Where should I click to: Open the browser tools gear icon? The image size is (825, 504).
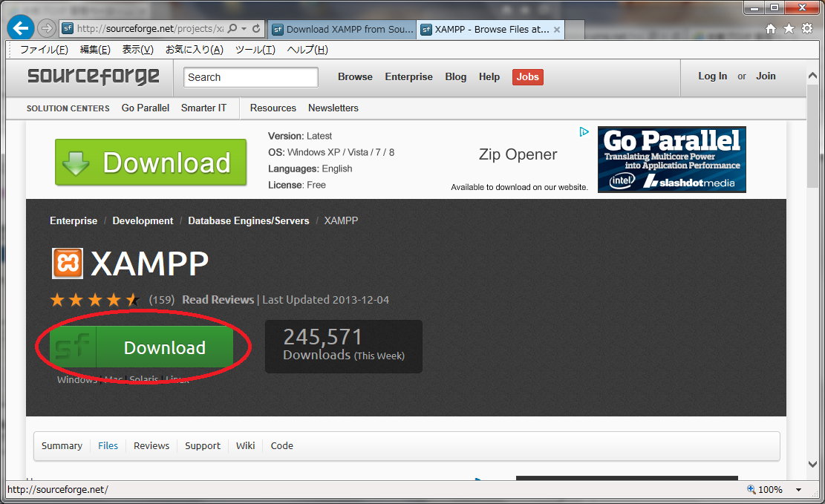807,29
